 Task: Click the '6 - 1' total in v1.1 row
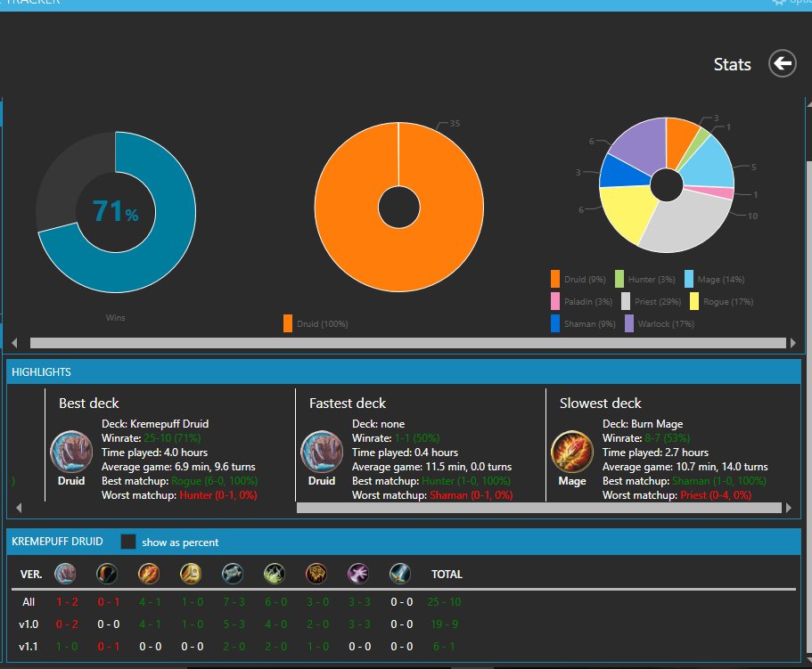[444, 646]
